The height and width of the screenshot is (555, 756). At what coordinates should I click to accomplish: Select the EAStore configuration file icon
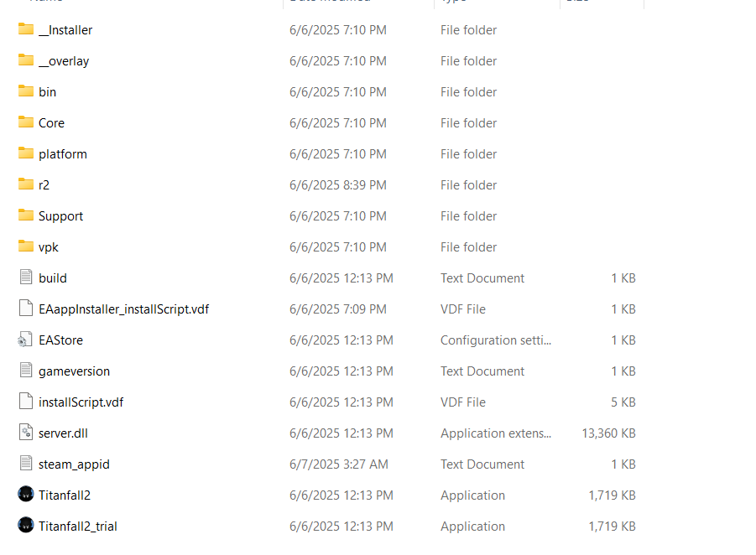(x=25, y=340)
